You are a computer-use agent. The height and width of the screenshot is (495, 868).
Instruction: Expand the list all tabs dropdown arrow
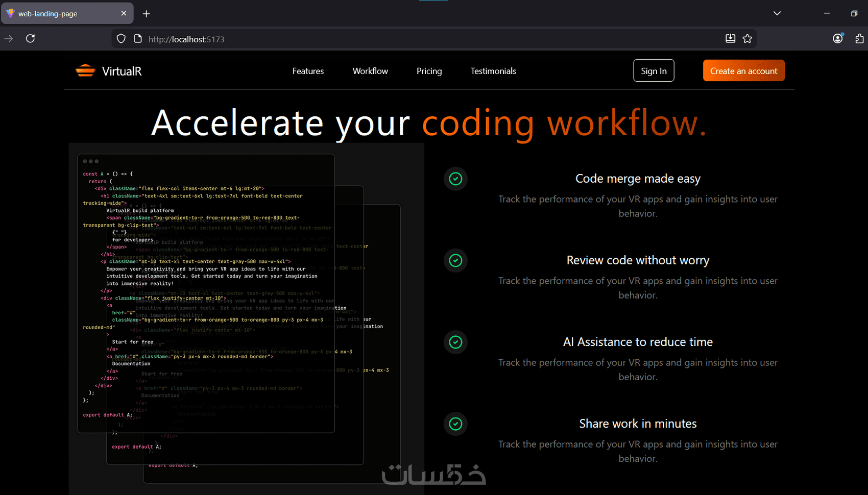[x=777, y=13]
